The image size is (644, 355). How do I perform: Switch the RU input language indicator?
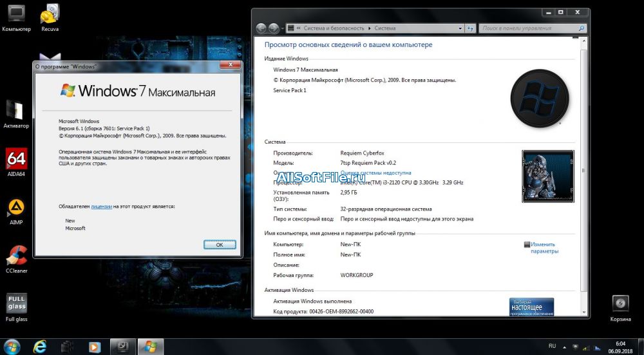pyautogui.click(x=551, y=347)
